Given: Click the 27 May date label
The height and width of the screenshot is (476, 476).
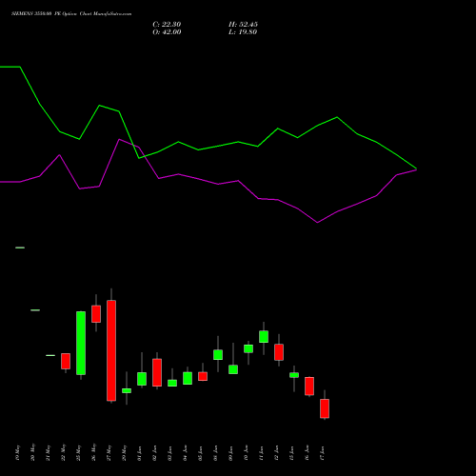Looking at the screenshot, I should click(109, 452).
